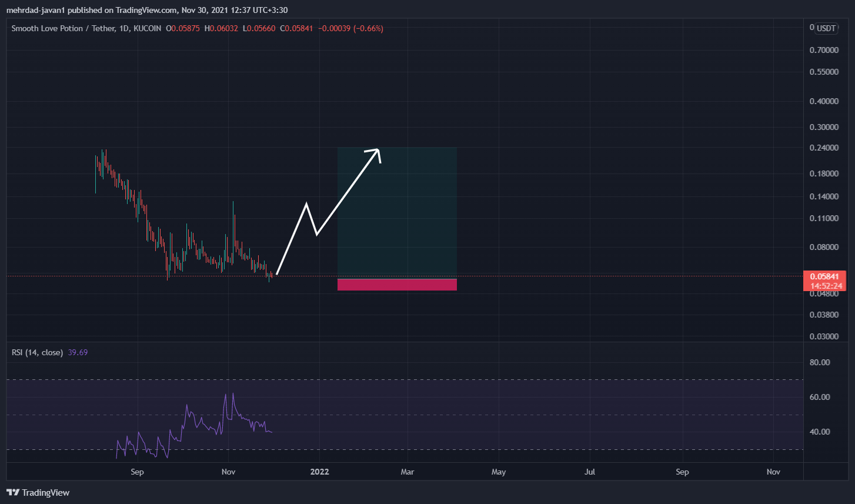Click the open value O0.05875

point(183,28)
